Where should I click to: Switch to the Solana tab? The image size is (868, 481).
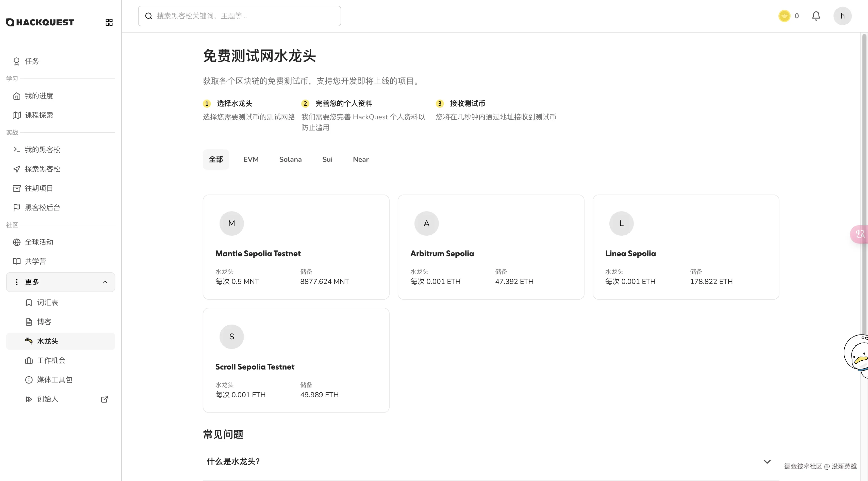pyautogui.click(x=290, y=159)
